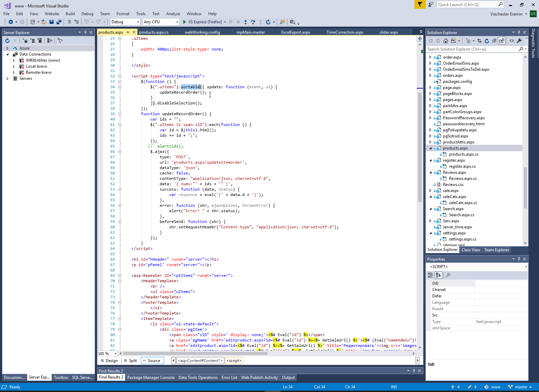Switch to Split view

tap(130, 361)
